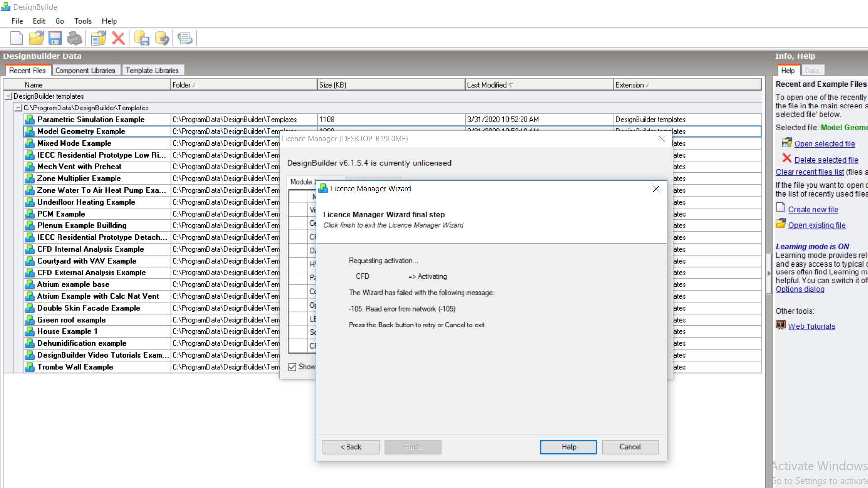Toggle the Show checkbox in Licence Manager
The height and width of the screenshot is (488, 868).
(292, 367)
